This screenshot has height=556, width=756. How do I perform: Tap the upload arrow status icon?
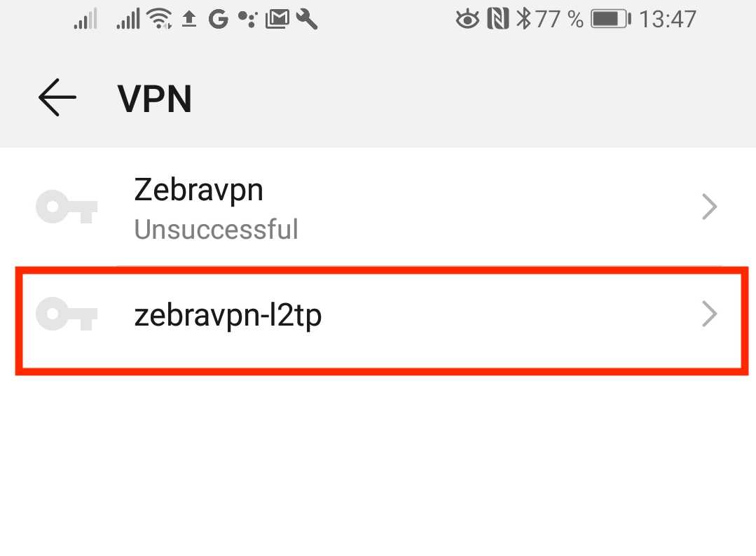pyautogui.click(x=189, y=20)
